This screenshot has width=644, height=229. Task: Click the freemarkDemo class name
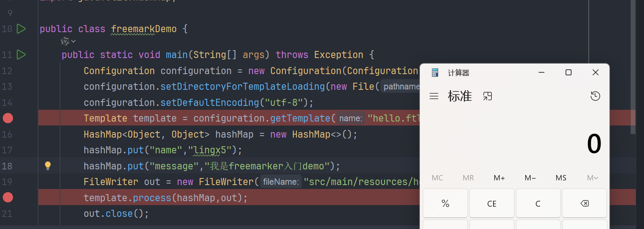(x=144, y=29)
